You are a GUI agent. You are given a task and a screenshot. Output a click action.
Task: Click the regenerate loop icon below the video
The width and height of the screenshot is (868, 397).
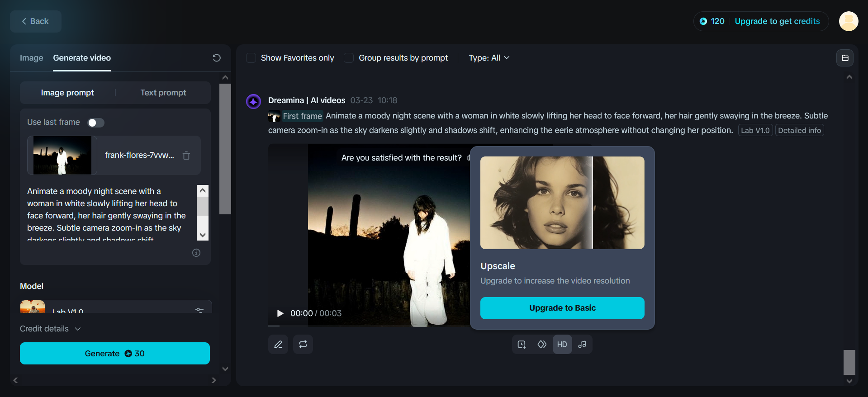[x=303, y=345]
